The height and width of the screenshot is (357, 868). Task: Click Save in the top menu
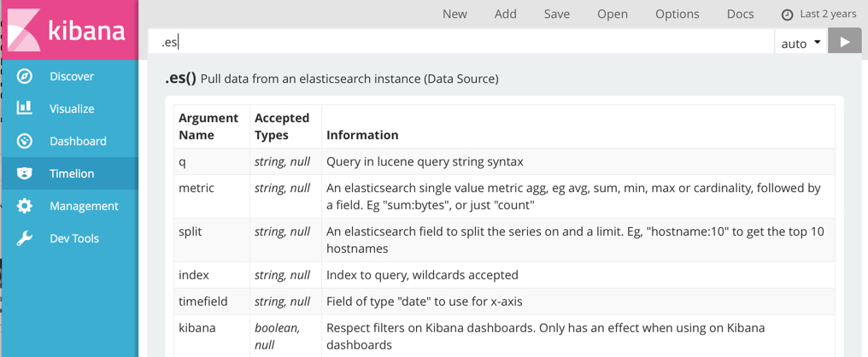tap(556, 14)
